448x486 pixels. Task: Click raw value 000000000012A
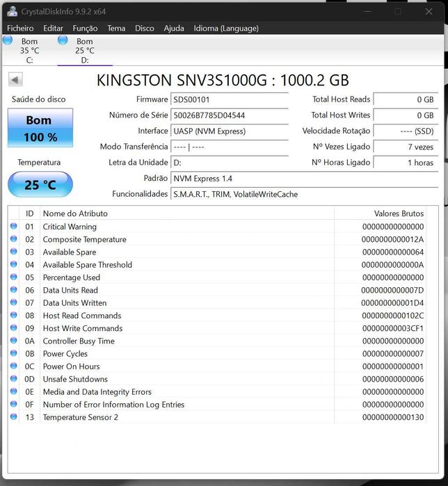coord(392,239)
